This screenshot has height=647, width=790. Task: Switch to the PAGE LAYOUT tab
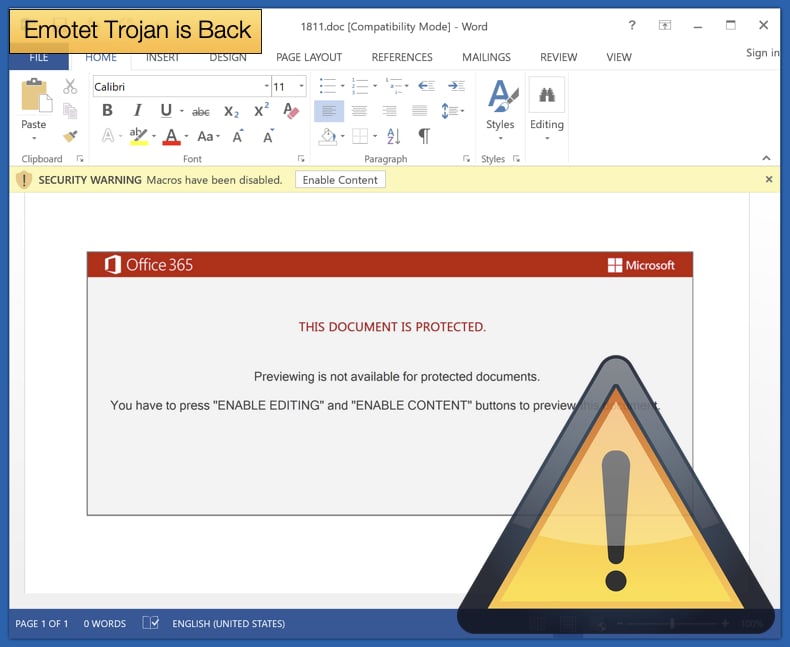pyautogui.click(x=309, y=57)
